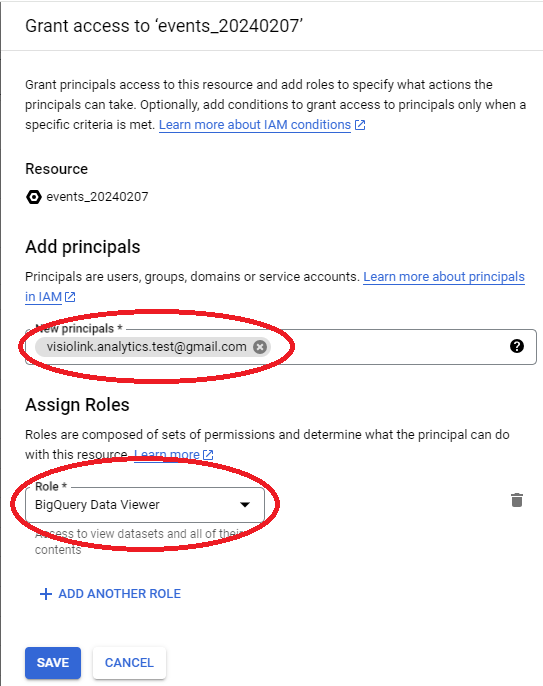Image resolution: width=543 pixels, height=686 pixels.
Task: Click the events_20240207 resource hexagon icon
Action: point(34,197)
